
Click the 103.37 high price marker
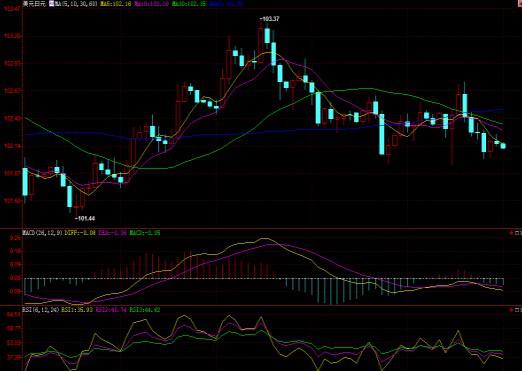click(x=269, y=19)
